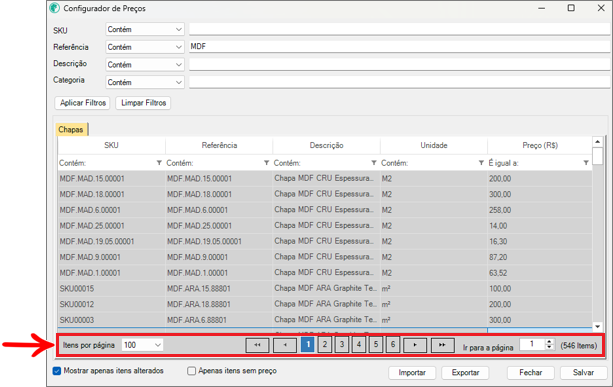Open the SKU condition dropdown (Contém)
The width and height of the screenshot is (613, 387).
tap(145, 30)
